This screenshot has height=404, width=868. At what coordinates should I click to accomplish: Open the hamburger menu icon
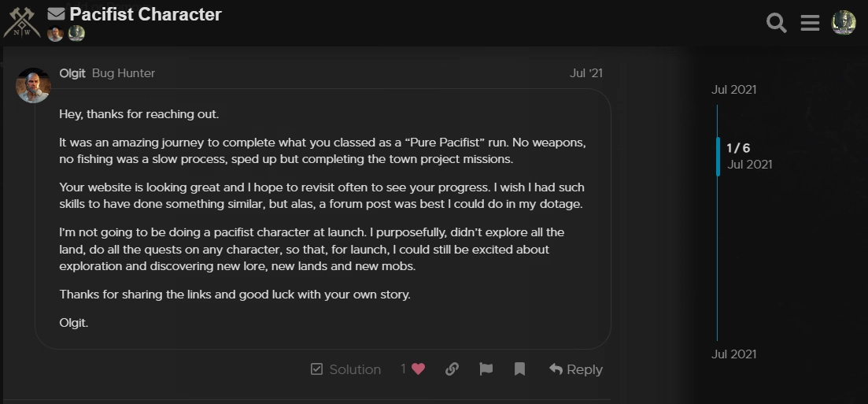(810, 24)
